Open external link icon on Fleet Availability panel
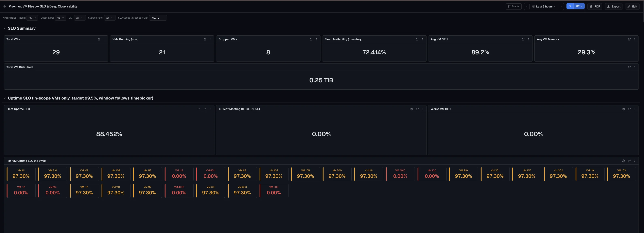The image size is (644, 233). (x=417, y=39)
